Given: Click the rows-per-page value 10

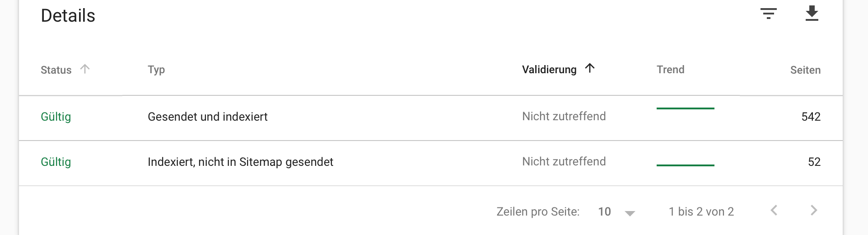Looking at the screenshot, I should 604,211.
